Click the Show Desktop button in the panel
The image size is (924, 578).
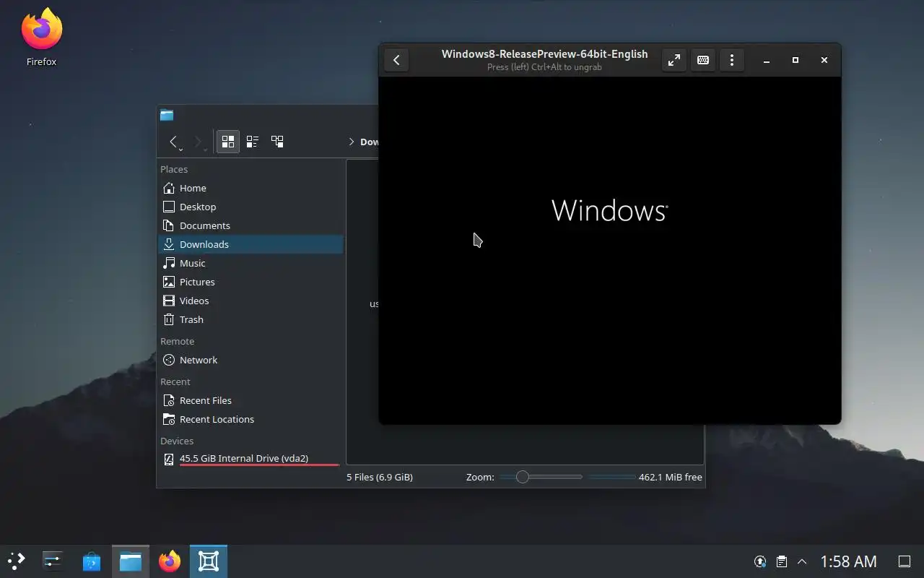(905, 561)
